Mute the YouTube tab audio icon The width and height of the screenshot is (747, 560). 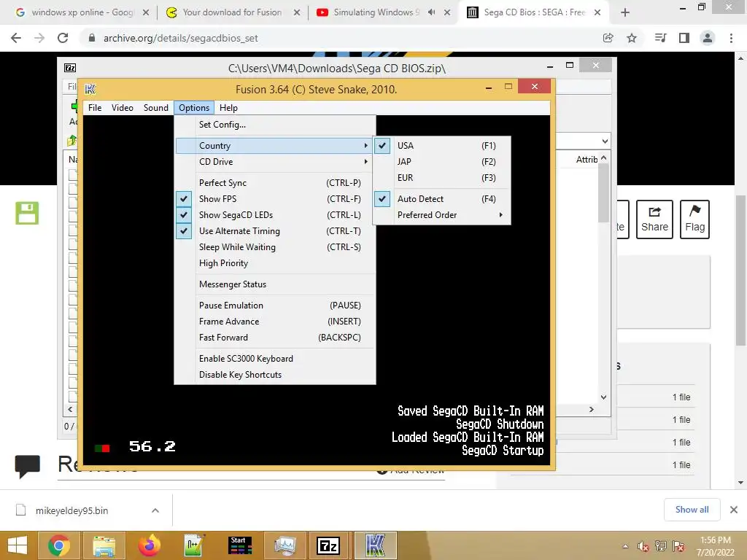pos(432,12)
